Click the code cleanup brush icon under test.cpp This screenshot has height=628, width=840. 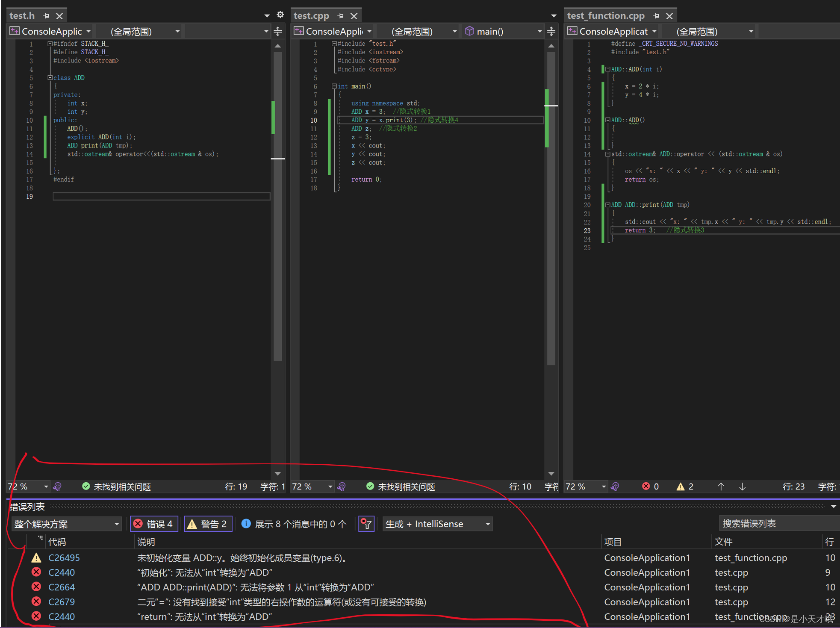[342, 486]
